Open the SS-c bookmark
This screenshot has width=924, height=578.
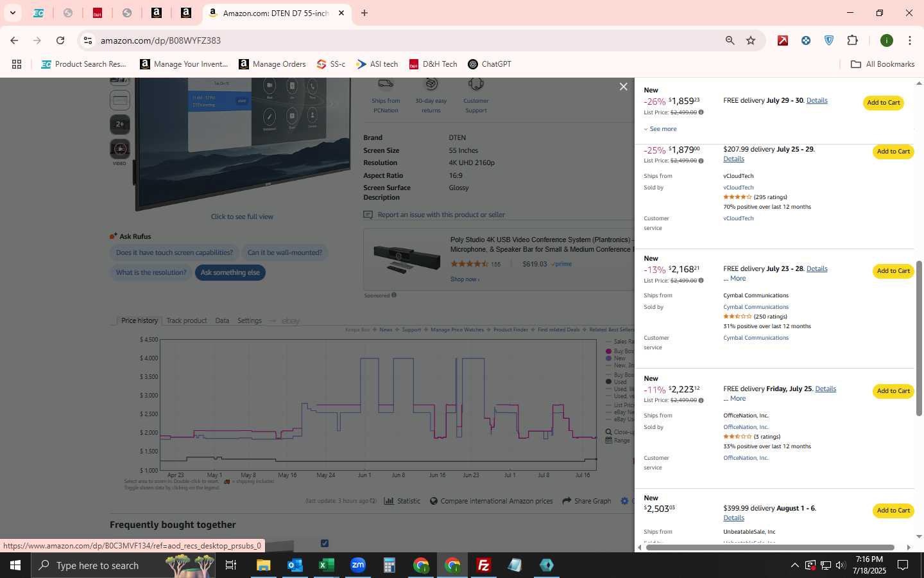(331, 64)
